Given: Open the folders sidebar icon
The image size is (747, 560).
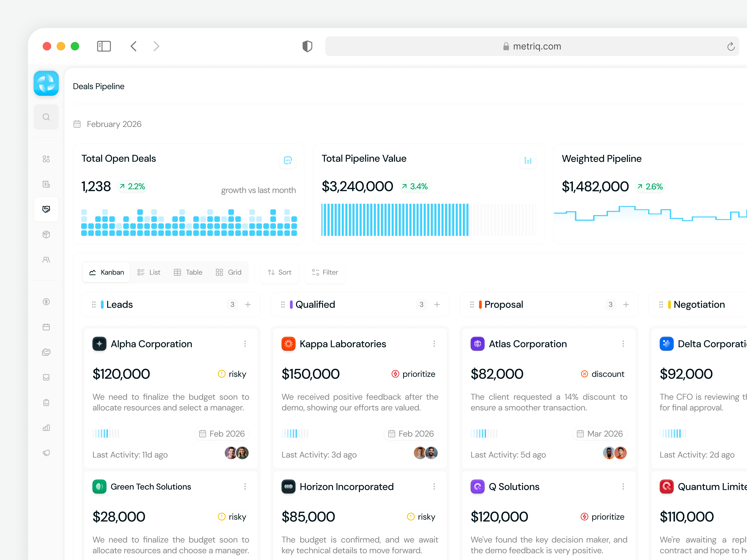Looking at the screenshot, I should tap(46, 352).
